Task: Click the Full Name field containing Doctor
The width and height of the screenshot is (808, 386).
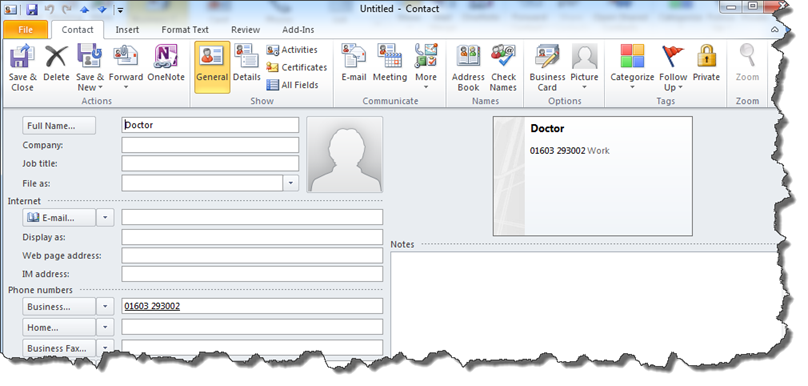Action: (210, 125)
